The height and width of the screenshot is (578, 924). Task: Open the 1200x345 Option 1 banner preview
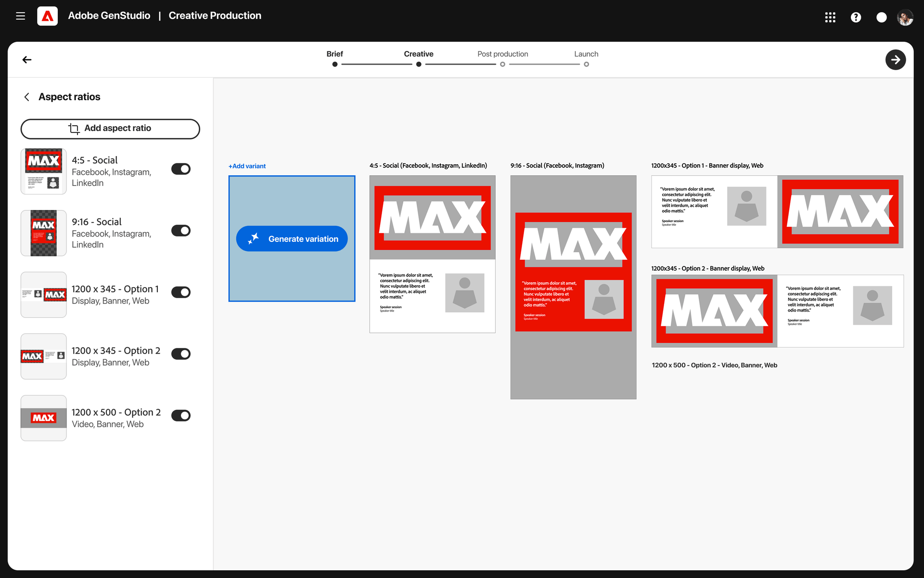777,212
